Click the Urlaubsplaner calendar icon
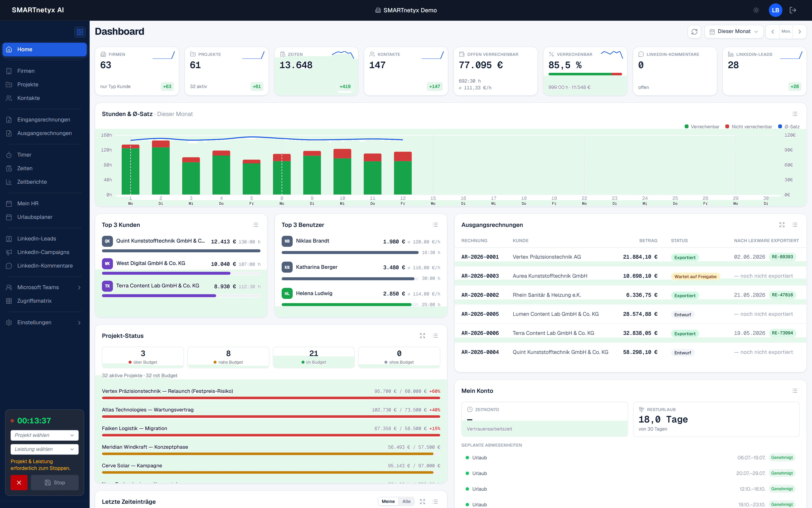The image size is (812, 508). coord(9,217)
